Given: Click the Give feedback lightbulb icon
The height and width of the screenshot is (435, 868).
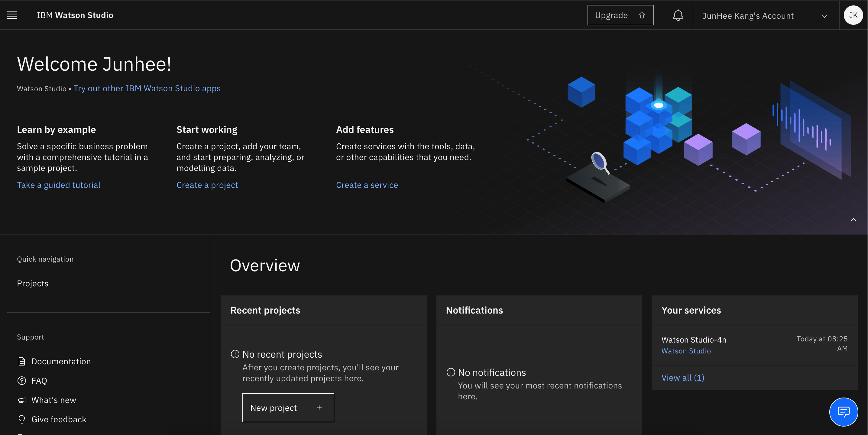Looking at the screenshot, I should pyautogui.click(x=21, y=419).
